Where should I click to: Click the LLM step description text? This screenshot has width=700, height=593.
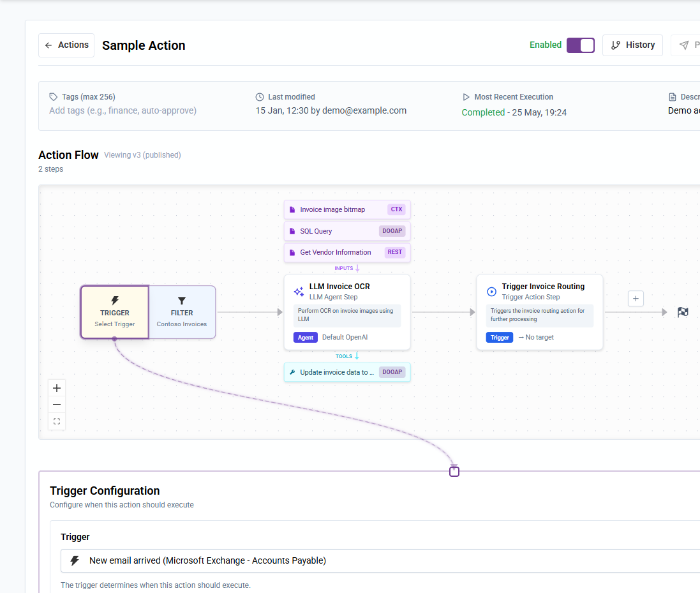pyautogui.click(x=347, y=315)
